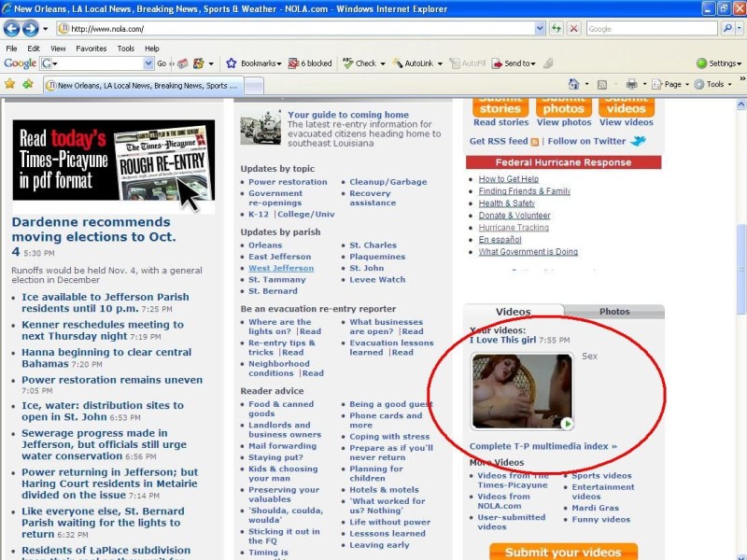This screenshot has width=747, height=560.
Task: Open the Favorites menu
Action: [x=91, y=49]
